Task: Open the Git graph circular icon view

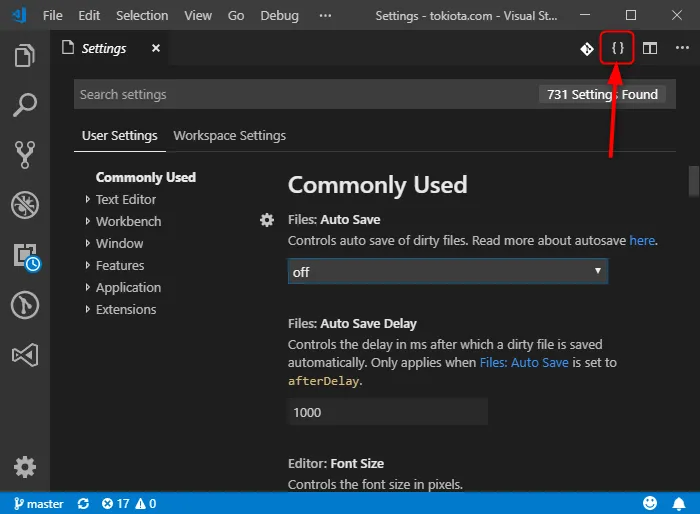Action: pyautogui.click(x=25, y=305)
